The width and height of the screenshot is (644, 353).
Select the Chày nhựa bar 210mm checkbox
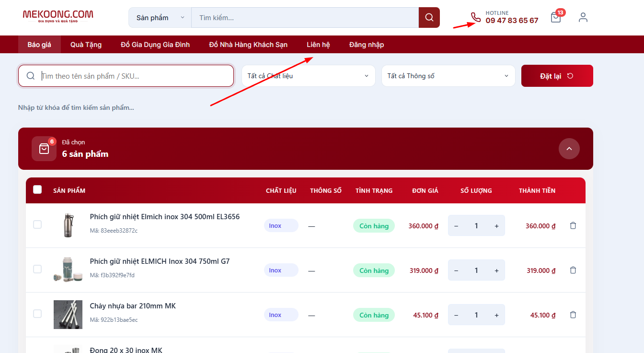[x=37, y=314]
